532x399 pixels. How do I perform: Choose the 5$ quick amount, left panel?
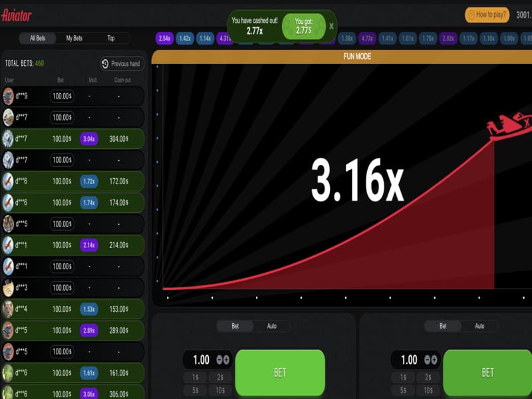[x=196, y=390]
